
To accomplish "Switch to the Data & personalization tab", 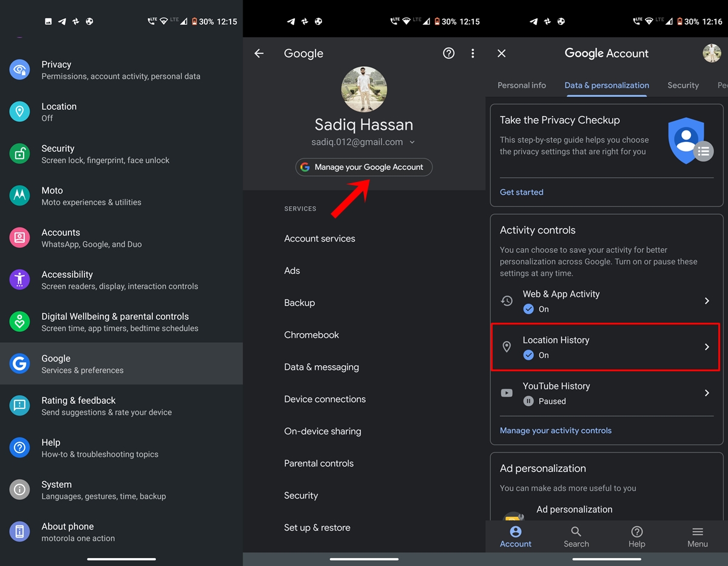I will tap(607, 86).
